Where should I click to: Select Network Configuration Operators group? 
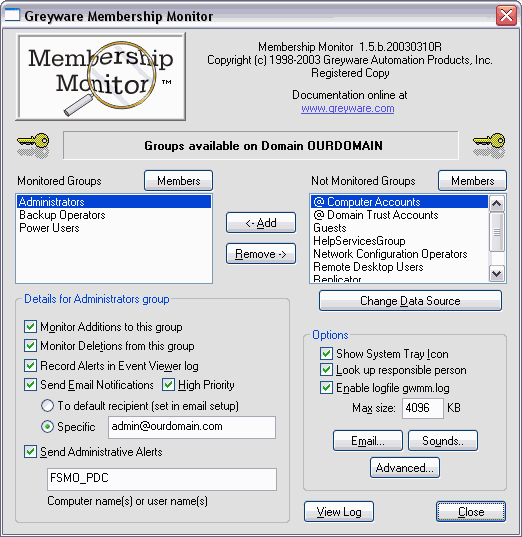399,254
